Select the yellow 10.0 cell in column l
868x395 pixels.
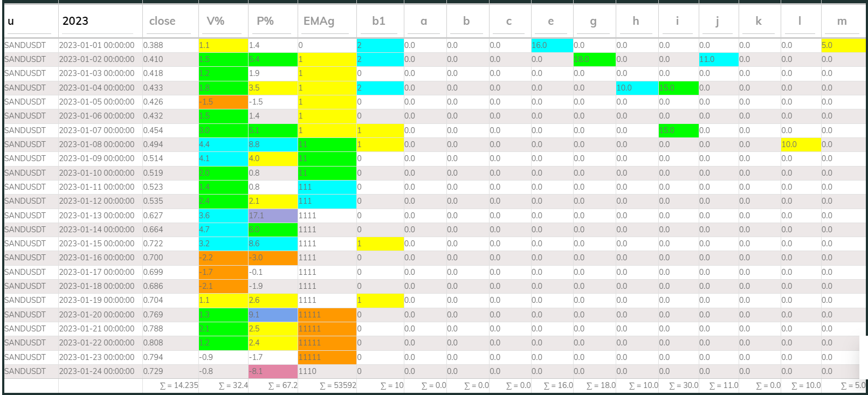[800, 144]
